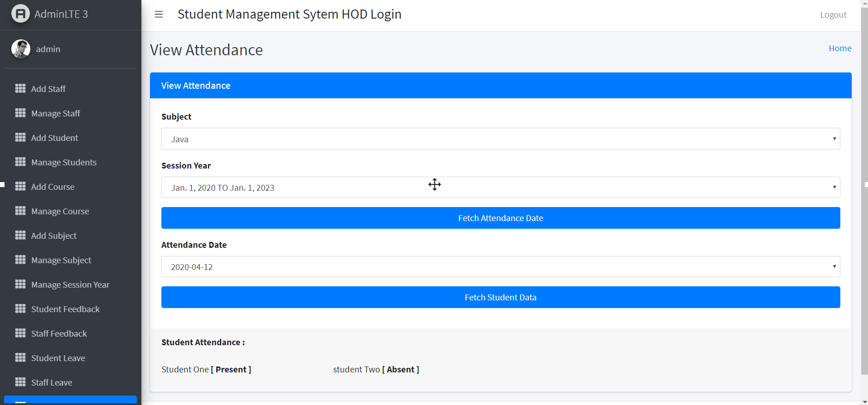Click grid icon beside Staff Leave
Image resolution: width=868 pixels, height=405 pixels.
(20, 382)
